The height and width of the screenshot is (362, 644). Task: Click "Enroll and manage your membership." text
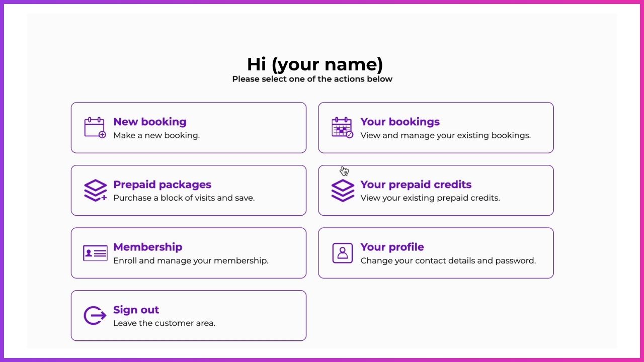(x=191, y=261)
